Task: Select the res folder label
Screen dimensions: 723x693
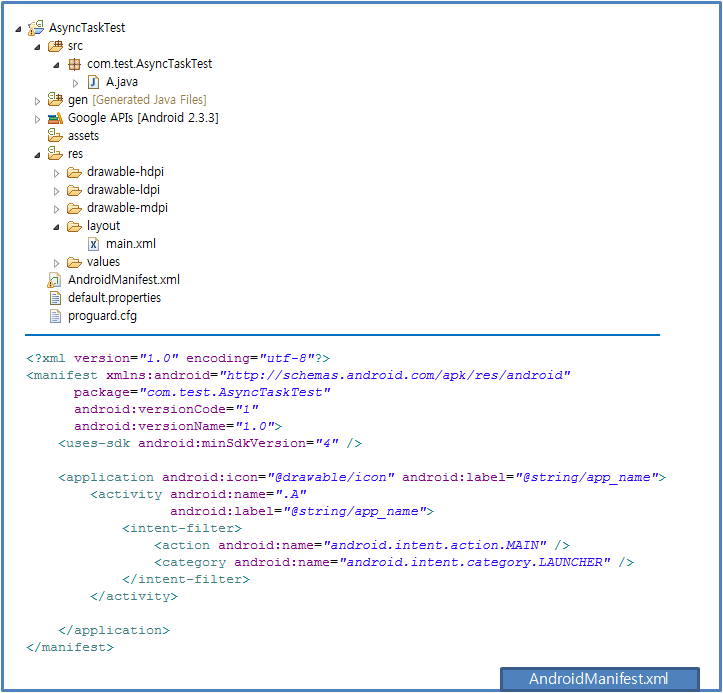Action: point(75,154)
